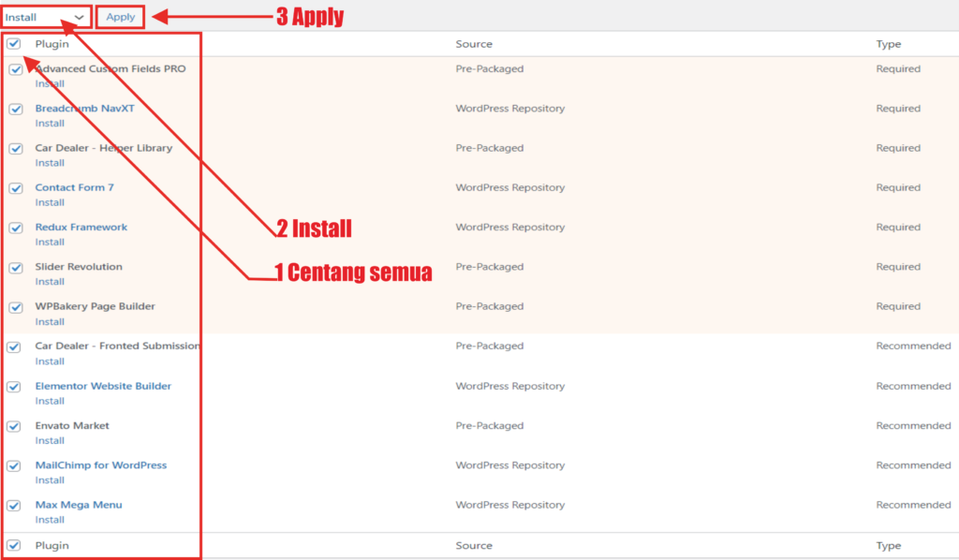
Task: Uncheck the Slider Revolution plugin checkbox
Action: coord(16,268)
